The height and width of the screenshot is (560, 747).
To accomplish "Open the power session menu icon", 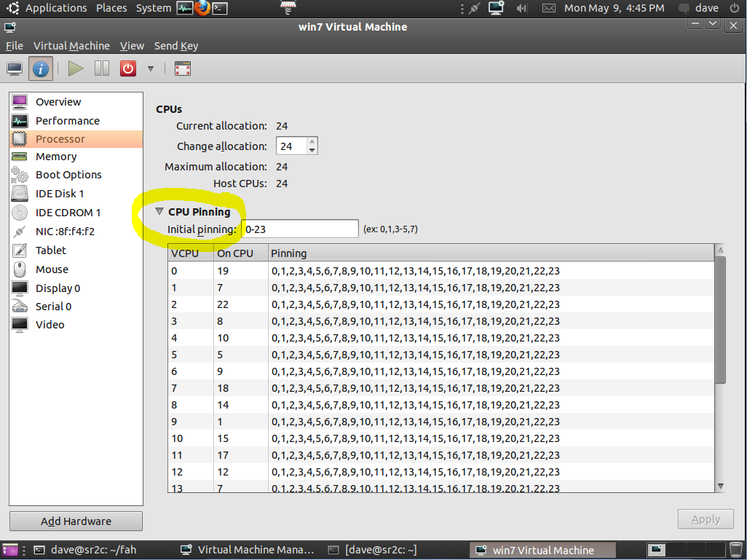I will click(735, 8).
